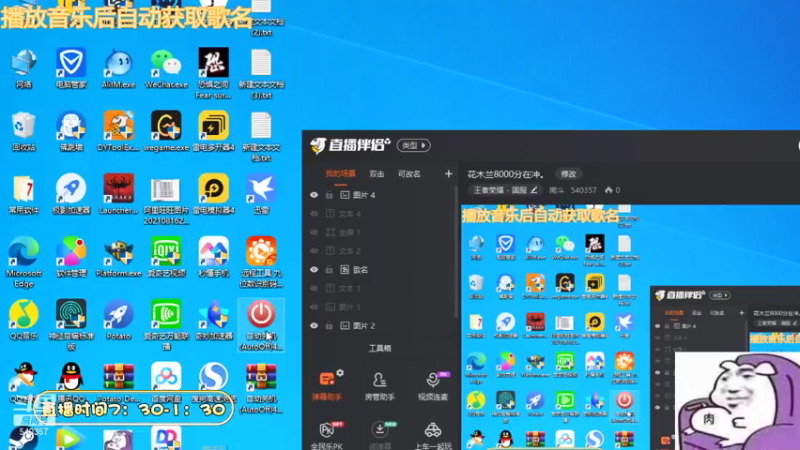Screen dimensions: 800x450
Task: Open Microsoft Edge desktop shortcut
Action: [x=23, y=262]
